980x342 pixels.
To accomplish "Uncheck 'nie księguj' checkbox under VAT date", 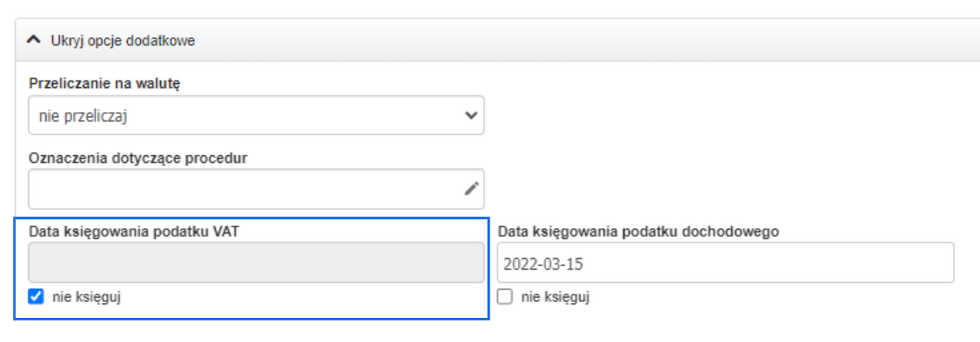I will pyautogui.click(x=36, y=297).
